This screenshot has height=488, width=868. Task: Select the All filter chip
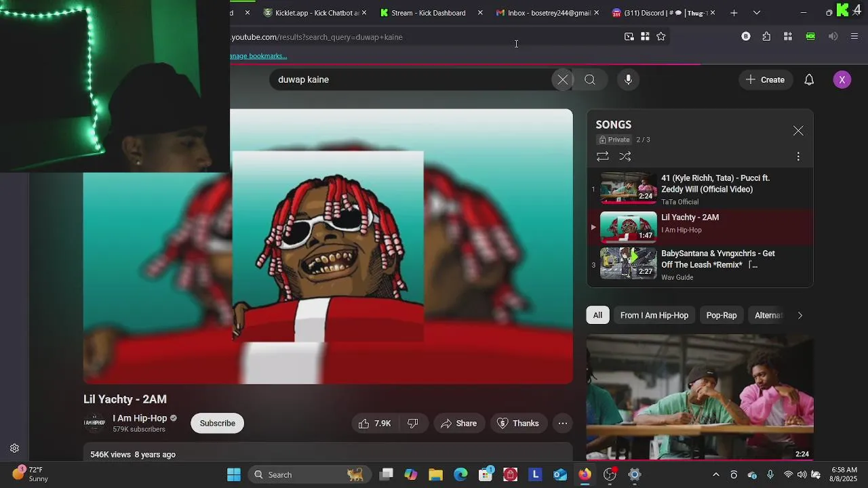coord(597,315)
